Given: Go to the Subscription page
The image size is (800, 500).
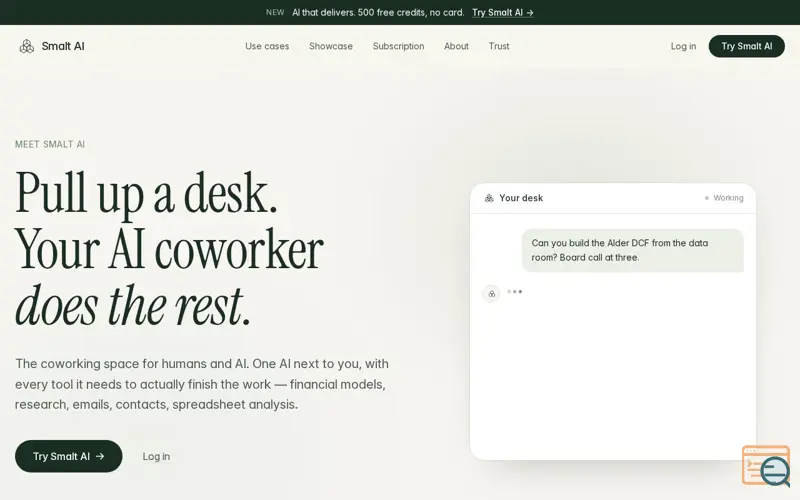Looking at the screenshot, I should [398, 46].
